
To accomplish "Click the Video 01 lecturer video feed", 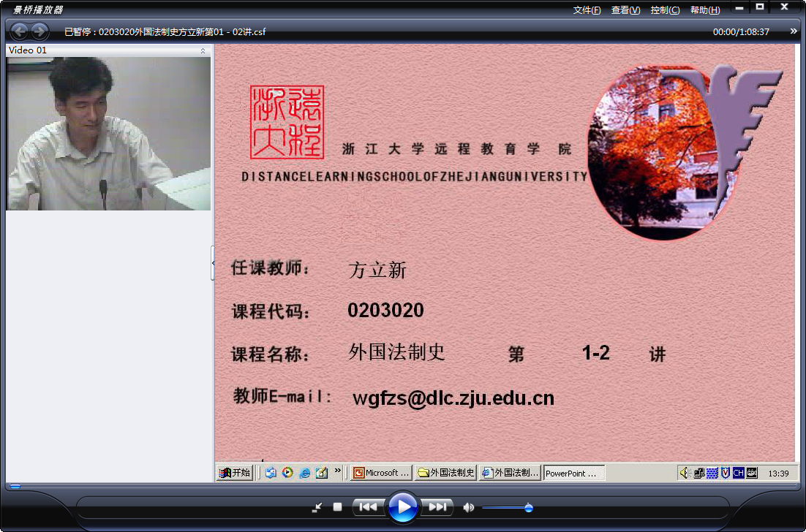I will coord(108,134).
